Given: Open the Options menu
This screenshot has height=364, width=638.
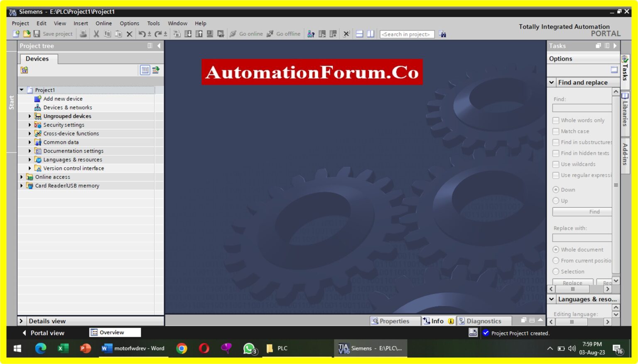Looking at the screenshot, I should (129, 23).
